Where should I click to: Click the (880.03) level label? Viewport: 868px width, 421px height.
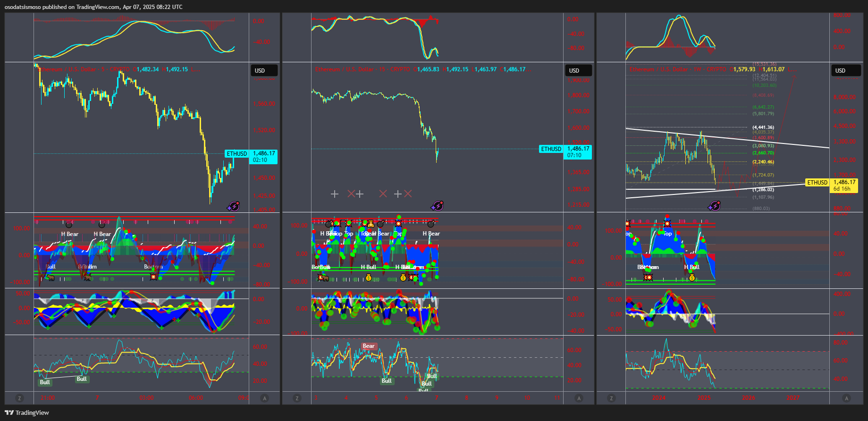(x=761, y=208)
